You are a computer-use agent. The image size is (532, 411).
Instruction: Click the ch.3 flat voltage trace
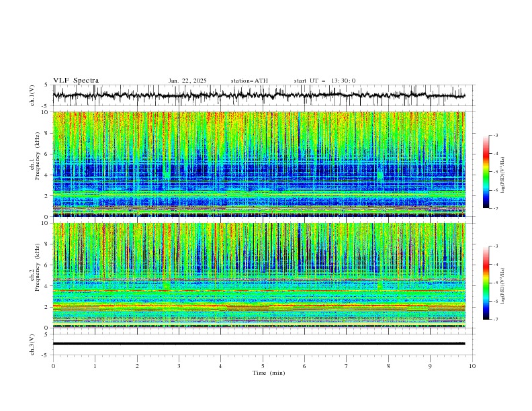[x=259, y=344]
